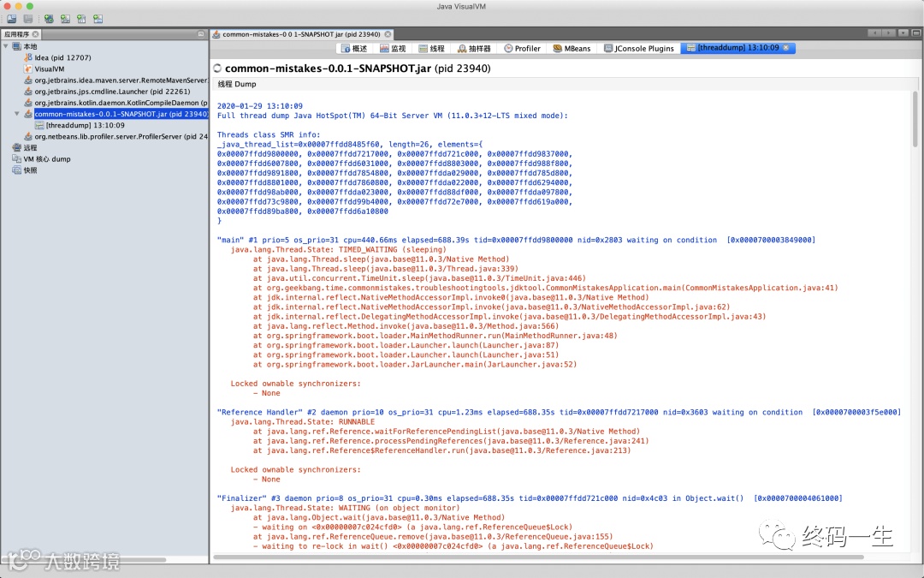The image size is (924, 578).
Task: Click 线程 Dump section header
Action: [x=237, y=84]
